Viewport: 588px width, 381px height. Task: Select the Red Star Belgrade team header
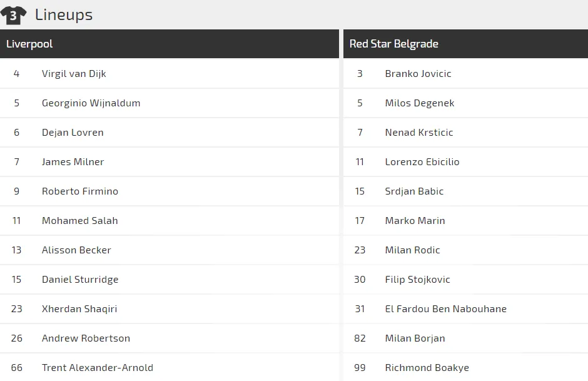pyautogui.click(x=393, y=44)
